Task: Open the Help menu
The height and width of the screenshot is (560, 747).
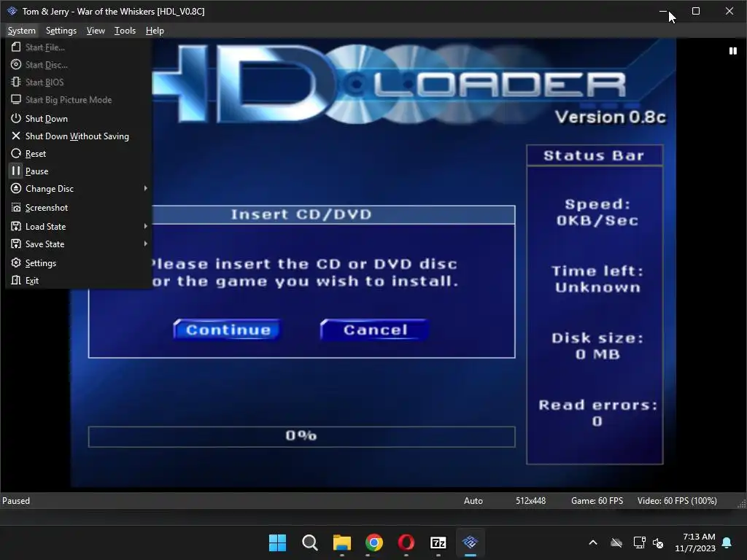Action: 155,31
